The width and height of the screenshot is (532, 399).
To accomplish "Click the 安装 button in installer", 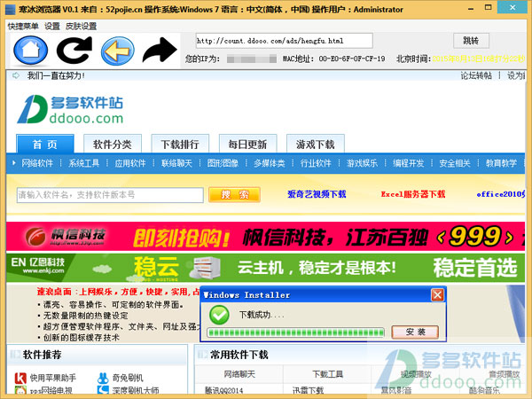I will (415, 332).
